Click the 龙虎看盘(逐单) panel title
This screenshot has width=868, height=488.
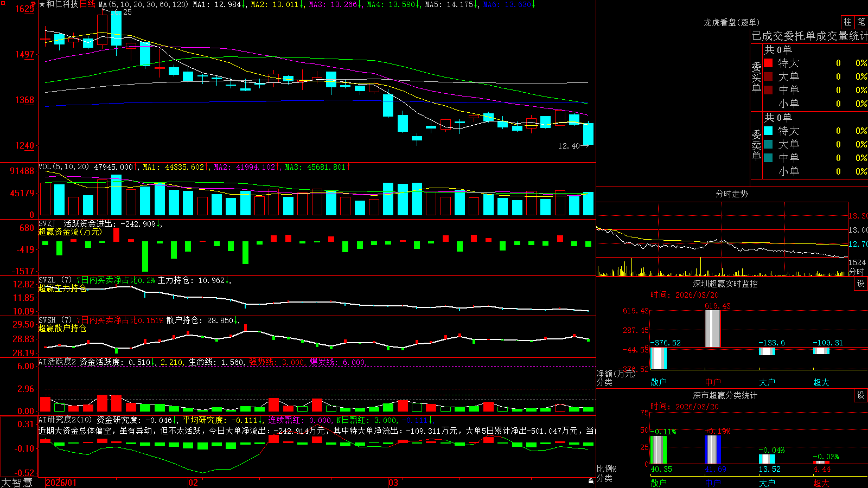click(731, 22)
